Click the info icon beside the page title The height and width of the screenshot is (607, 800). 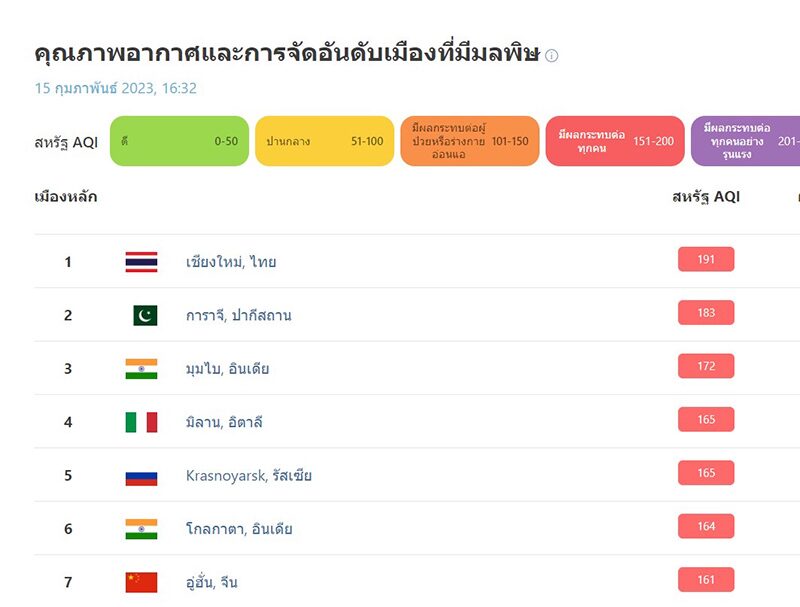pyautogui.click(x=552, y=55)
